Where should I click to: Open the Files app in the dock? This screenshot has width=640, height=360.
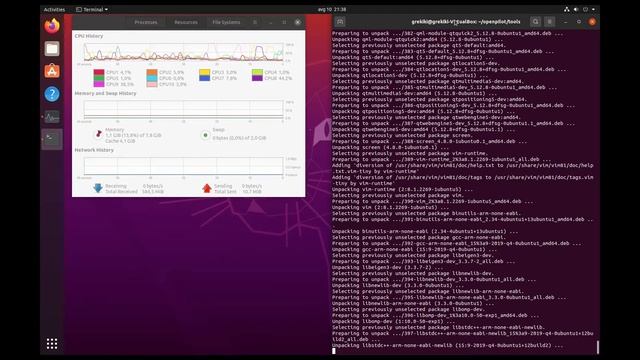(52, 49)
